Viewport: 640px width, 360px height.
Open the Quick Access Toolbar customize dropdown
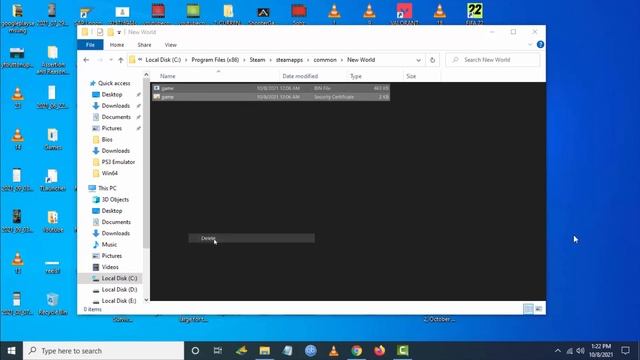pyautogui.click(x=119, y=32)
